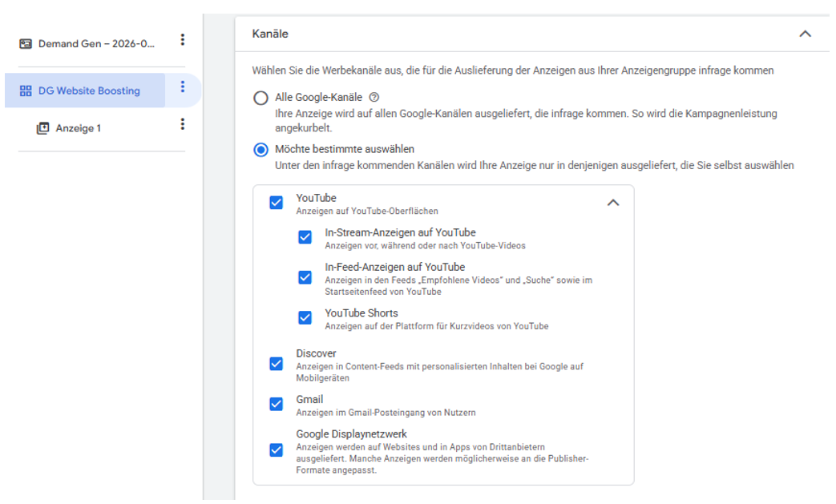Click the ad group icon beside DG Website Boosting
The height and width of the screenshot is (504, 836).
click(x=25, y=91)
